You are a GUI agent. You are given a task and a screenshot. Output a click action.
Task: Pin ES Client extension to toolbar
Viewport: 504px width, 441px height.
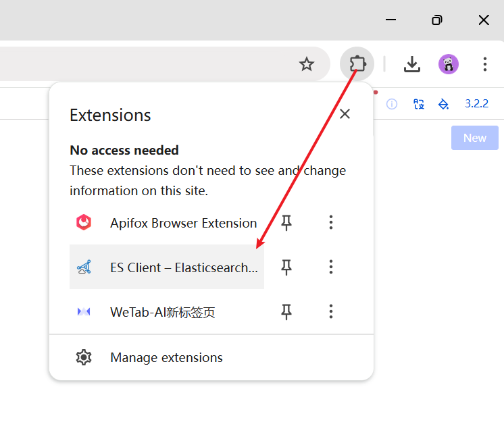click(286, 267)
